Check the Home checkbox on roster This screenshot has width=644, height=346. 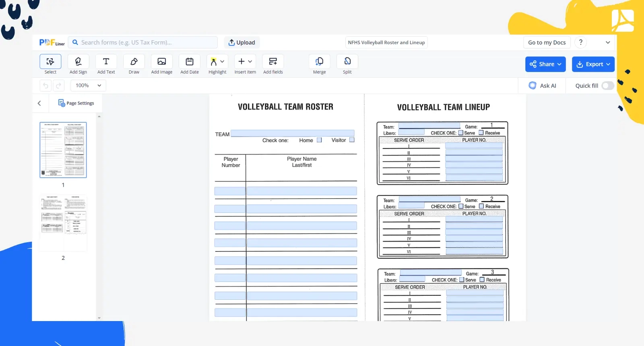tap(319, 140)
